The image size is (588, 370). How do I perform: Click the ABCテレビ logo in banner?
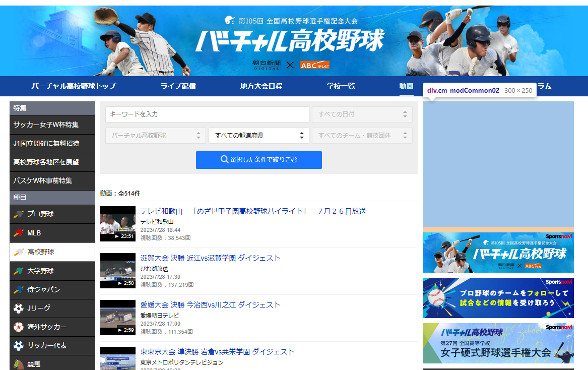[x=314, y=65]
